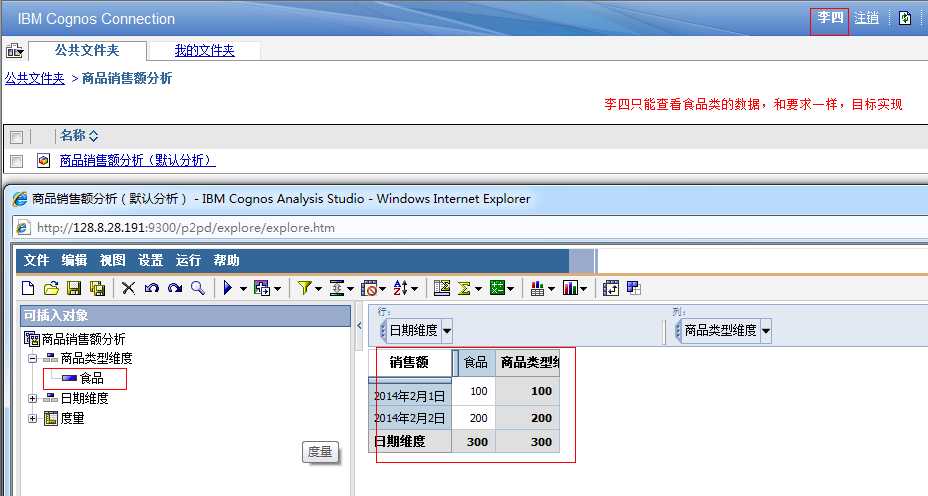
Task: Open the 商品销售额分析(默认分析) link
Action: point(137,160)
